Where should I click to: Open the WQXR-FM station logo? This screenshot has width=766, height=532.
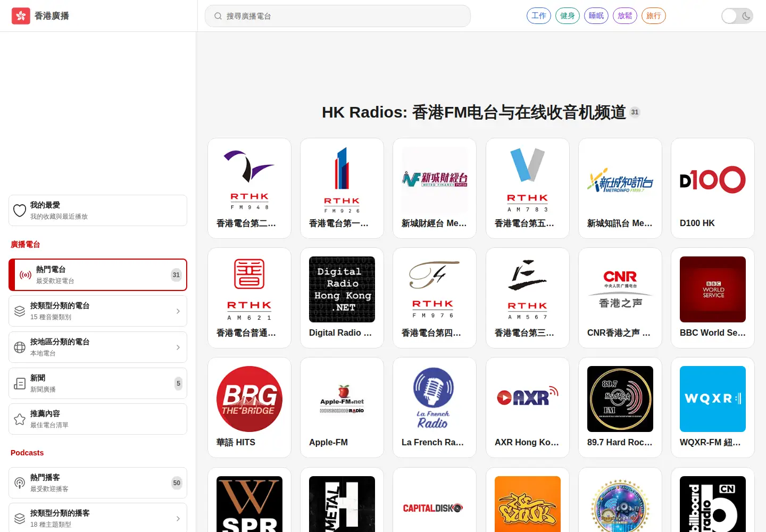tap(713, 399)
